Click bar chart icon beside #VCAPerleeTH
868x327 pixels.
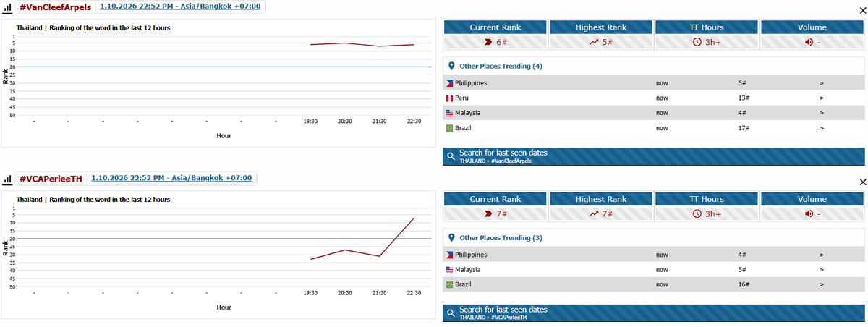tap(9, 179)
